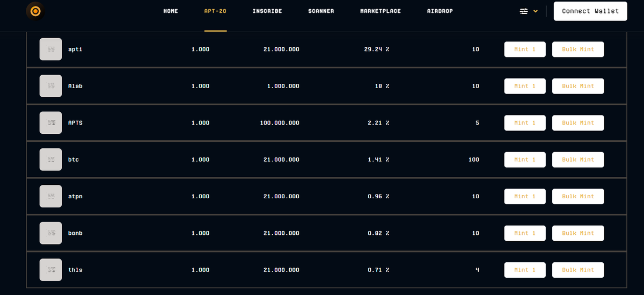Bulk Mint the APTS token

coord(578,123)
